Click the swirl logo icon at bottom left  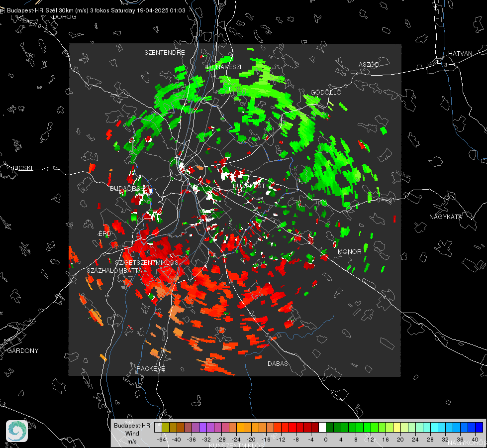click(x=17, y=431)
